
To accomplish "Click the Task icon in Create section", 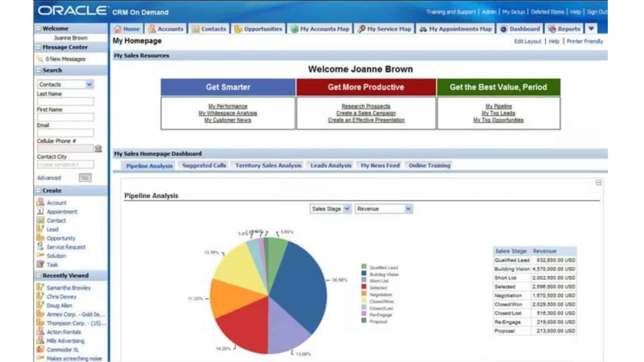I will point(40,264).
